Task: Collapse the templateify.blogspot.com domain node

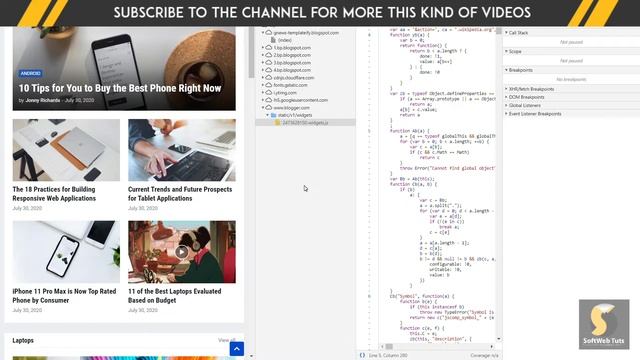Action: coord(263,33)
